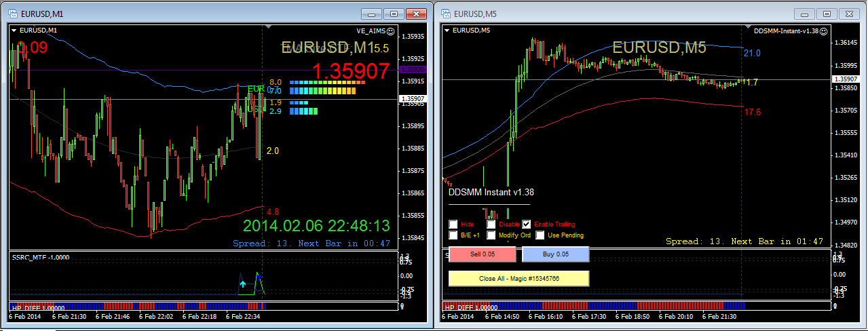Click the Sell 0.05 button
This screenshot has height=331, width=868.
[482, 254]
